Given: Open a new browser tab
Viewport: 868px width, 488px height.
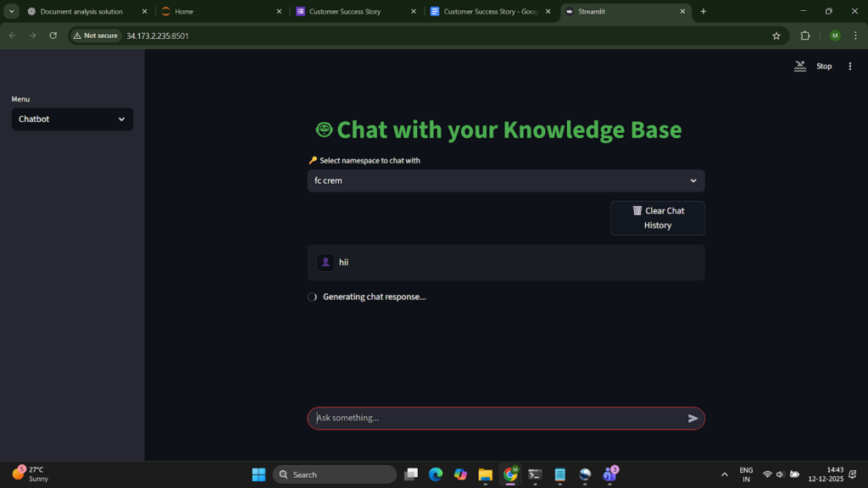Looking at the screenshot, I should (703, 12).
